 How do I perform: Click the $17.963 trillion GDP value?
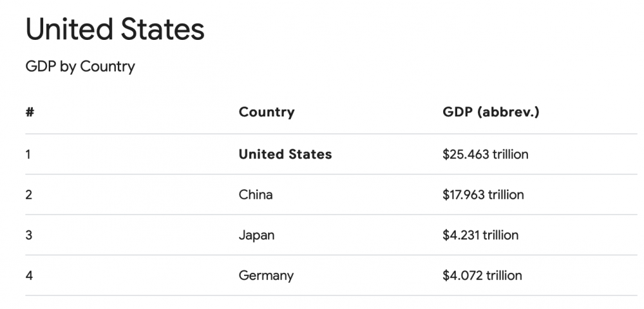pyautogui.click(x=484, y=194)
